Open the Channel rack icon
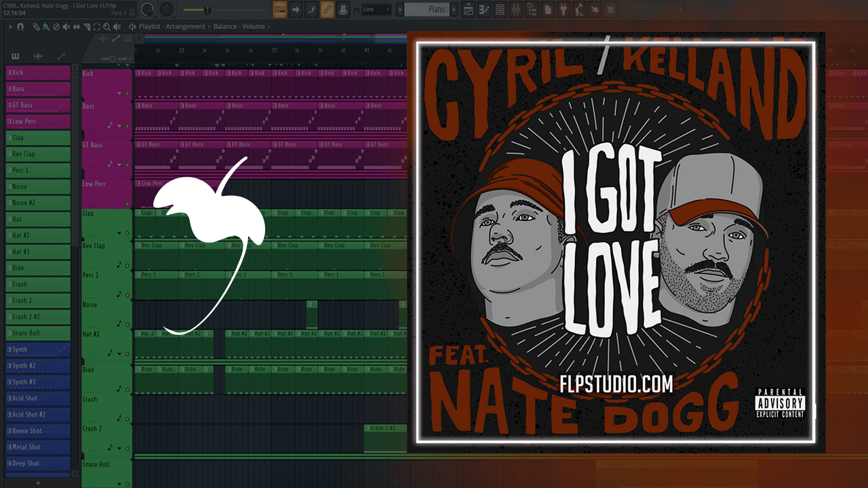Image resolution: width=868 pixels, height=488 pixels. [x=500, y=9]
